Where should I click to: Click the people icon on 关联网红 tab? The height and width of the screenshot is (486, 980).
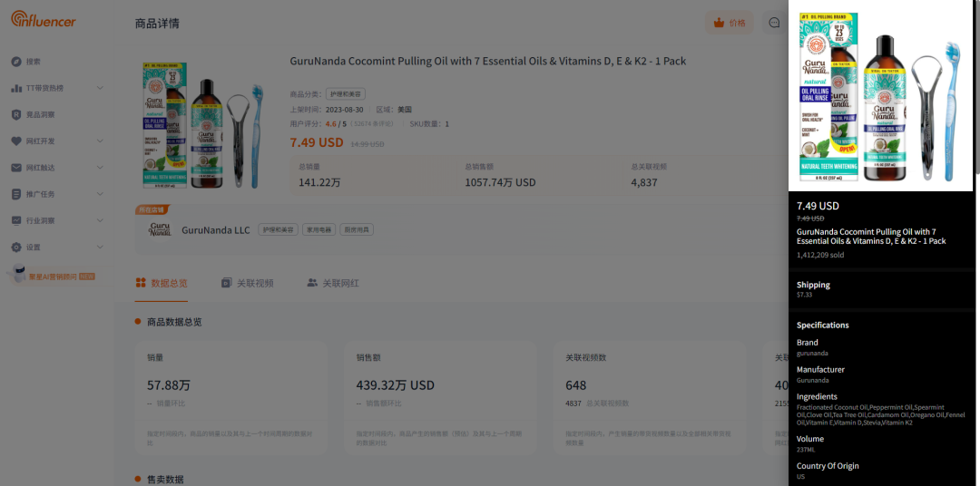(x=312, y=283)
